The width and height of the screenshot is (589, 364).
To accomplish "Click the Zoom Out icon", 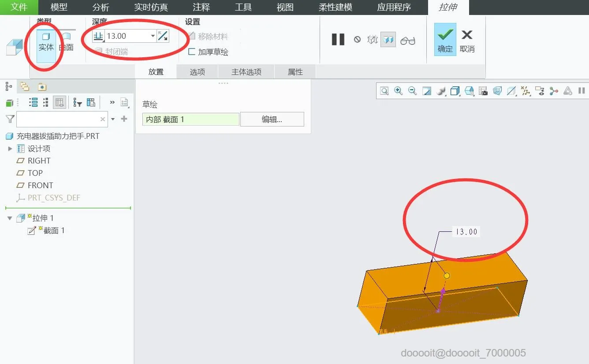I will (x=413, y=91).
